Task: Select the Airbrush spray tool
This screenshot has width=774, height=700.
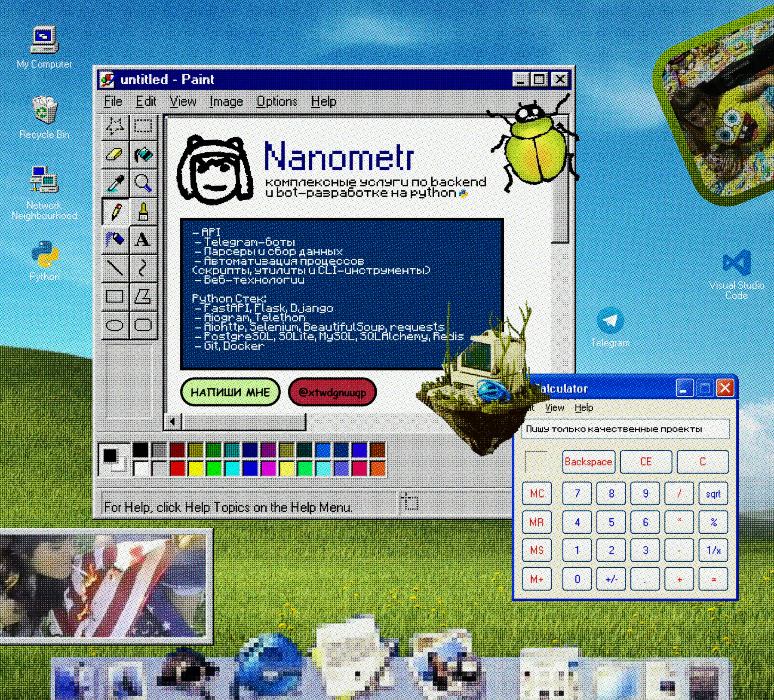Action: (x=115, y=239)
